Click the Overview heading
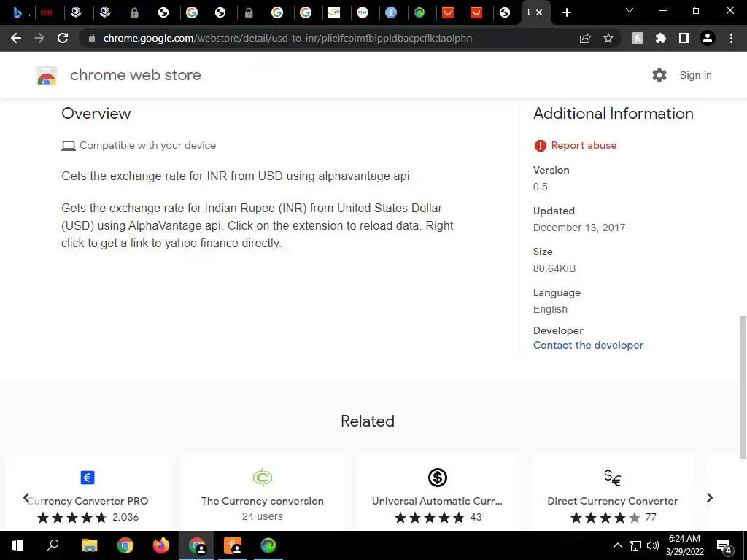Image resolution: width=747 pixels, height=560 pixels. pos(96,113)
